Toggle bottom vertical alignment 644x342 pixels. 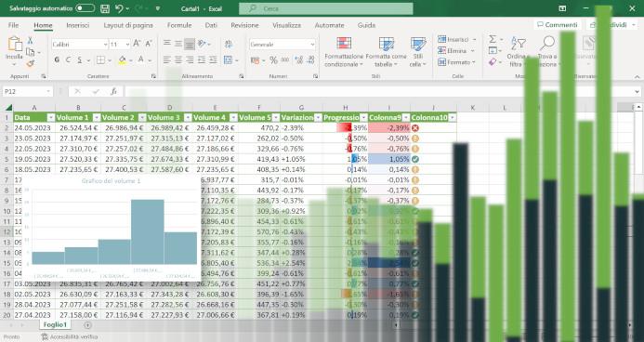tap(190, 44)
